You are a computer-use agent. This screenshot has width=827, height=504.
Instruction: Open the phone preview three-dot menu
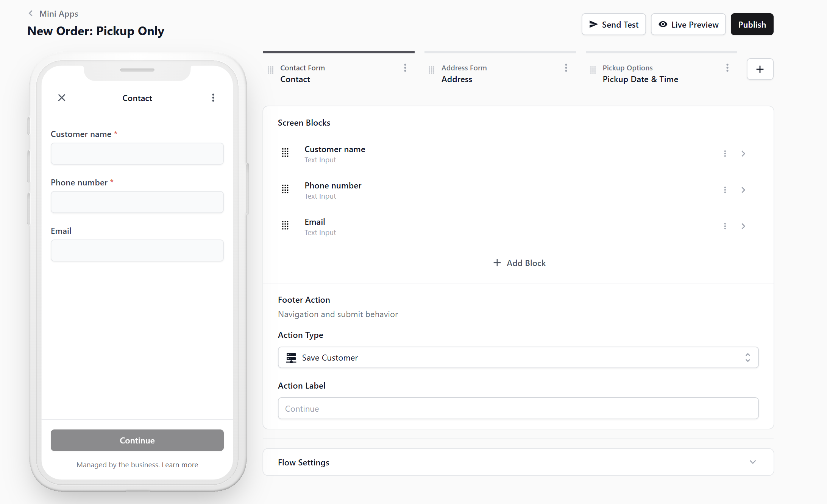coord(213,98)
